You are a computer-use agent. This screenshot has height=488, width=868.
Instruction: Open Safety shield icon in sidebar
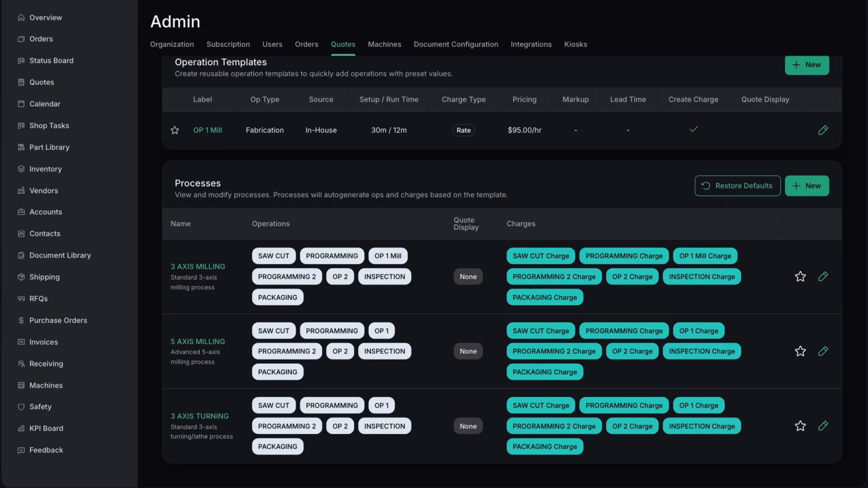pyautogui.click(x=21, y=407)
